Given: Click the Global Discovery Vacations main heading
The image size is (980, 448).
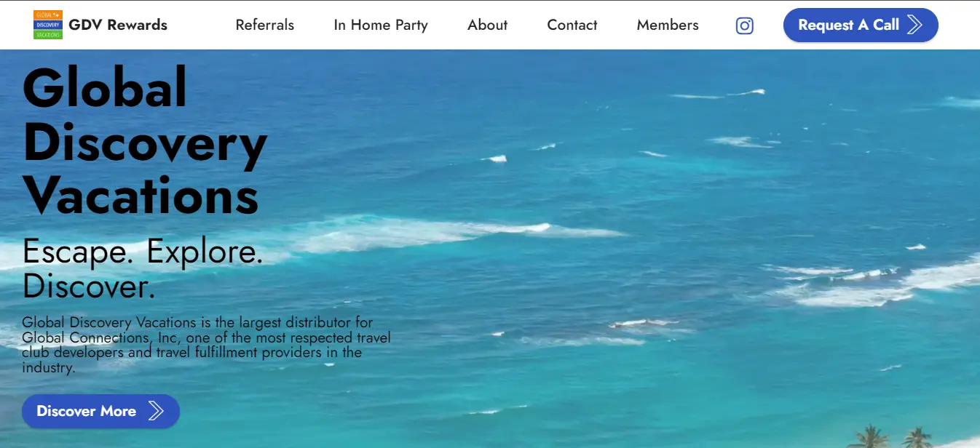Looking at the screenshot, I should [145, 140].
